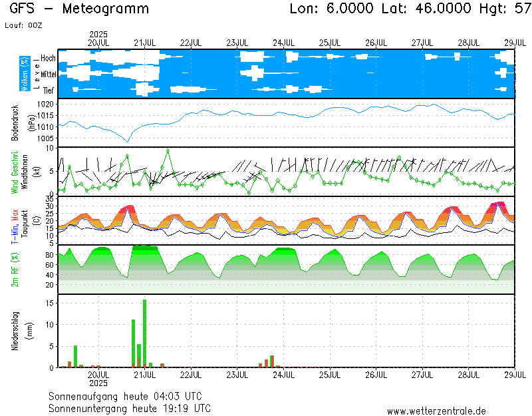Click the 'Windfahnen' label
532x416 pixels.
25,172
